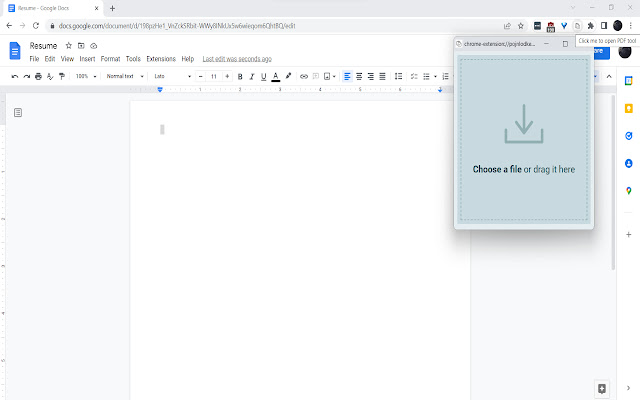This screenshot has height=400, width=640.
Task: Open the zoom 100% dropdown
Action: (x=85, y=76)
